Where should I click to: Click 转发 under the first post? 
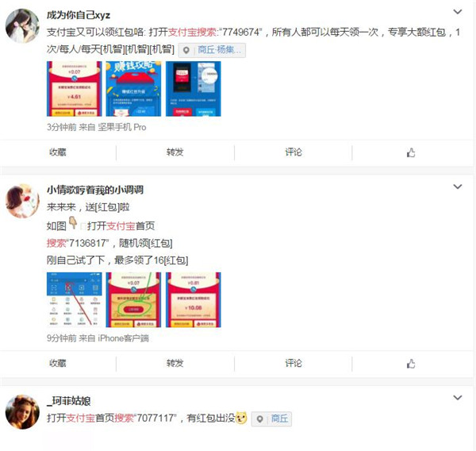point(175,152)
